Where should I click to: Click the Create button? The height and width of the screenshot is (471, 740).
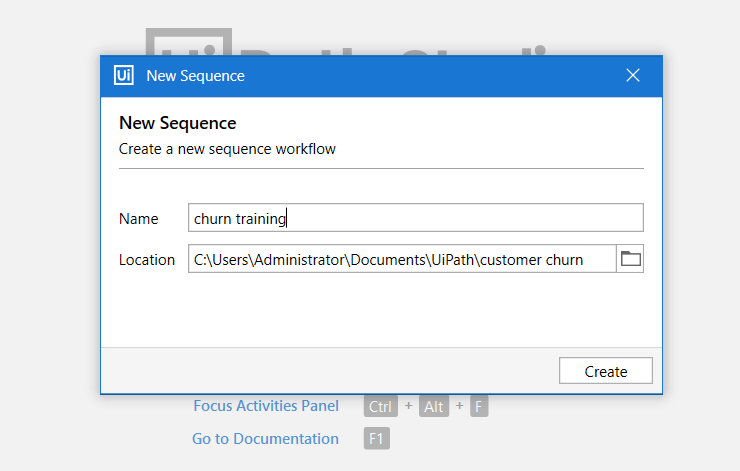pyautogui.click(x=605, y=370)
